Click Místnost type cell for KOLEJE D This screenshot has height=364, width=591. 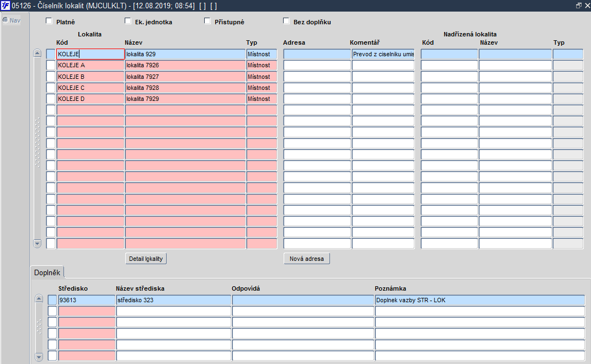click(262, 99)
